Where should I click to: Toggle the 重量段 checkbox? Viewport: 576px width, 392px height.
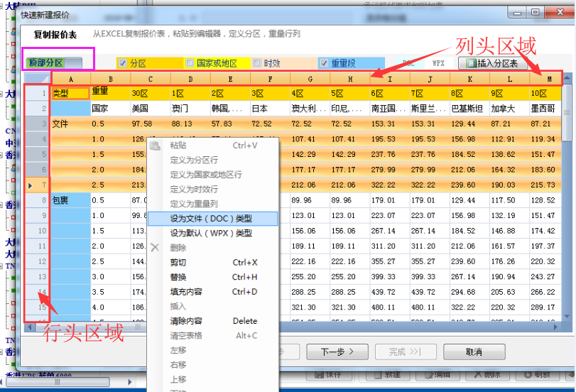[325, 63]
